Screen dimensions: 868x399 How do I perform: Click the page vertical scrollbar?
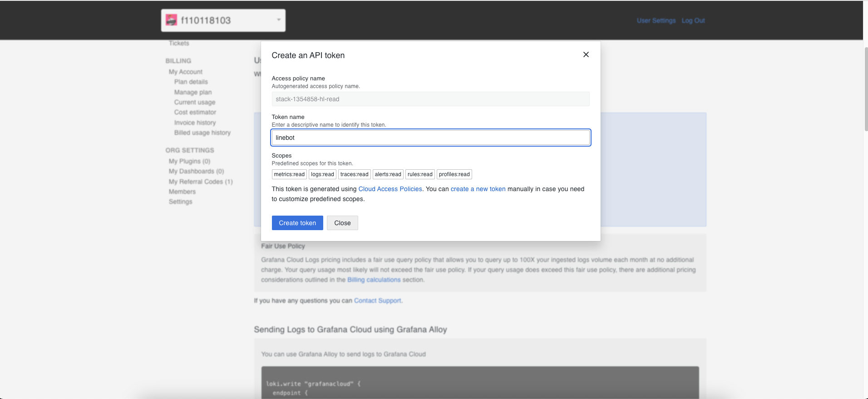tap(865, 89)
